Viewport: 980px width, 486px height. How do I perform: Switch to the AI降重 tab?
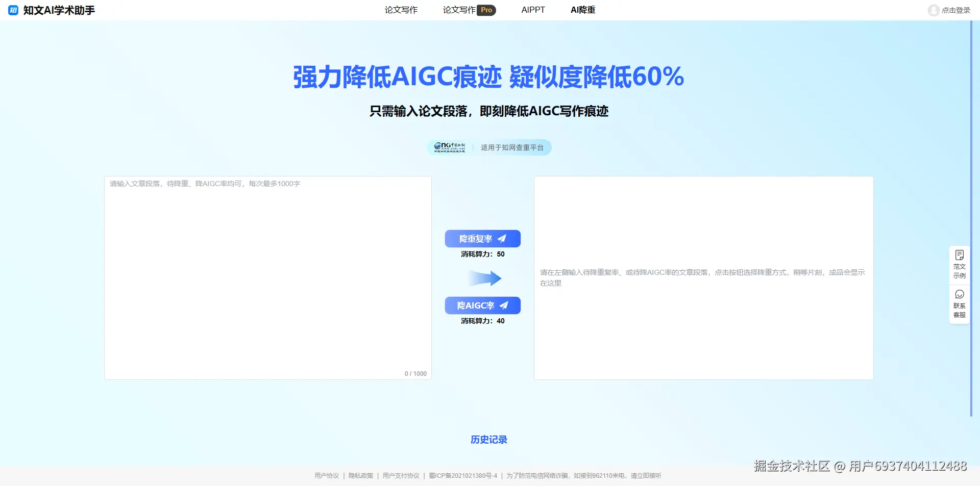tap(583, 10)
